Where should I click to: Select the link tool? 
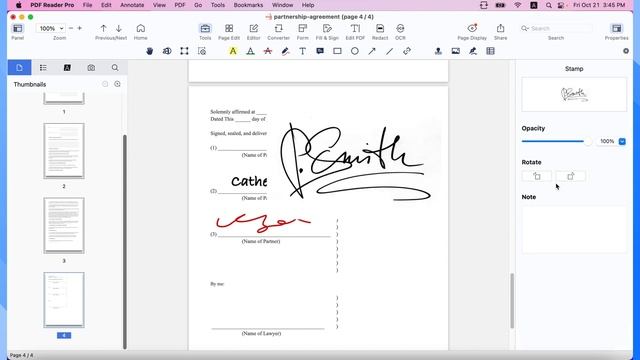click(x=407, y=51)
